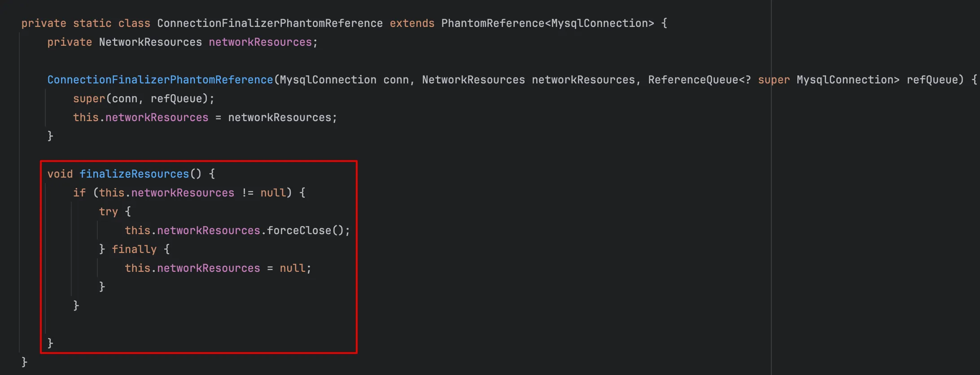Click the != operator in the if condition

pyautogui.click(x=248, y=193)
